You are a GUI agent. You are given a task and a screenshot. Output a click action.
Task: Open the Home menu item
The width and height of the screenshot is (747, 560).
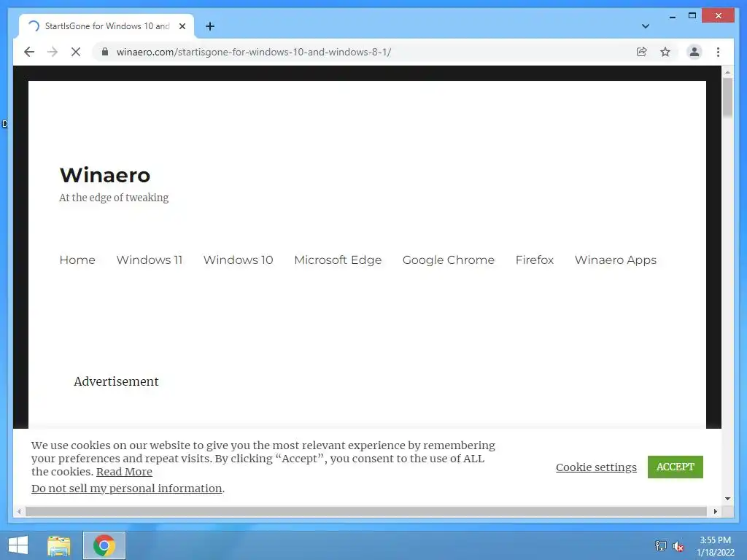click(x=77, y=260)
